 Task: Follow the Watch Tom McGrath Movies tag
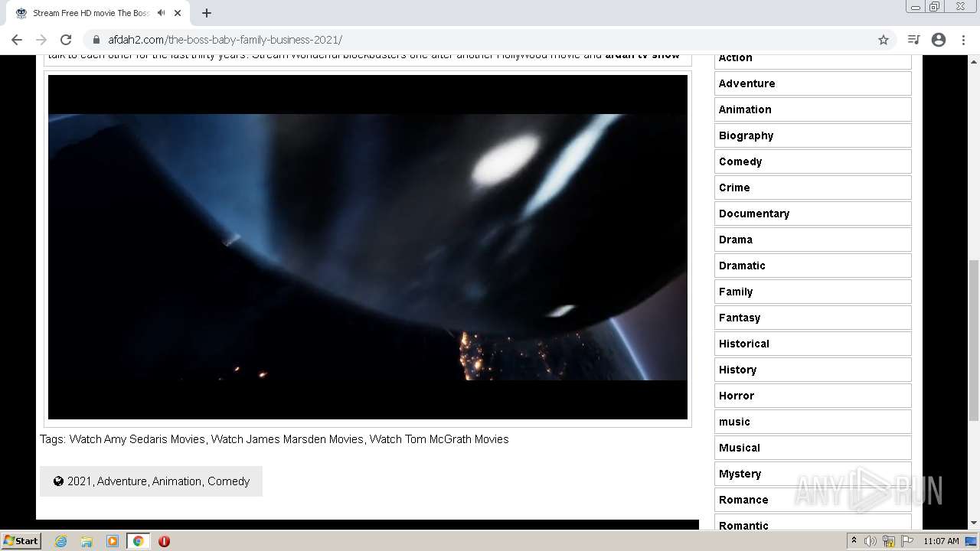(x=439, y=439)
